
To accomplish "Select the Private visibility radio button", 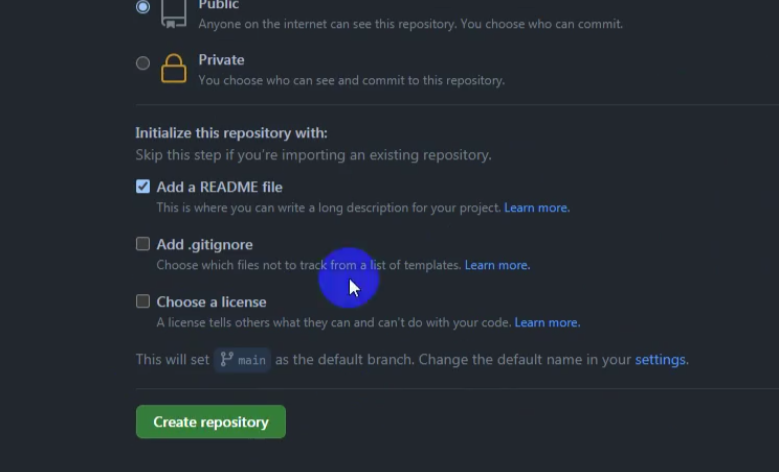I will tap(143, 63).
